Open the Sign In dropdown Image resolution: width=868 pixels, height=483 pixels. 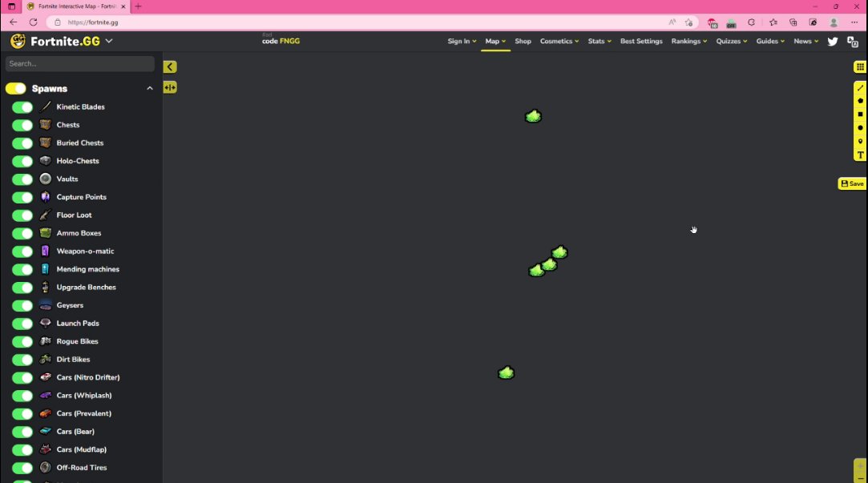tap(462, 42)
